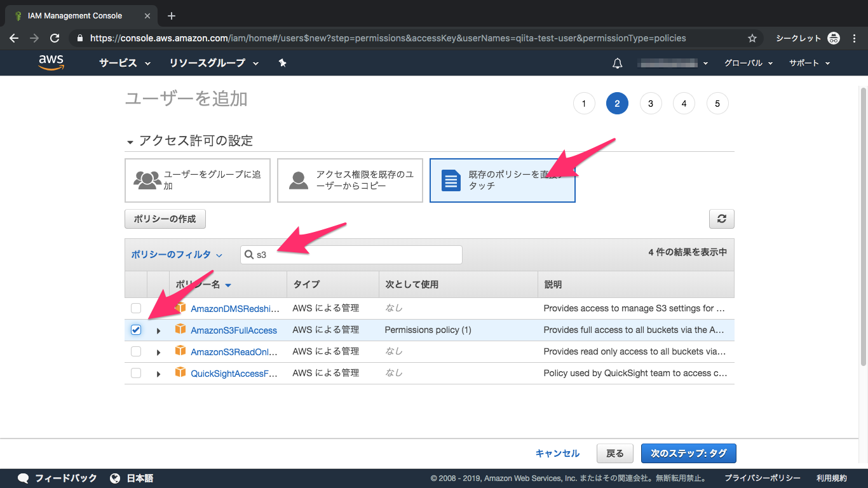Click the sort arrow next to ポリシー名
This screenshot has width=868, height=488.
pos(228,285)
